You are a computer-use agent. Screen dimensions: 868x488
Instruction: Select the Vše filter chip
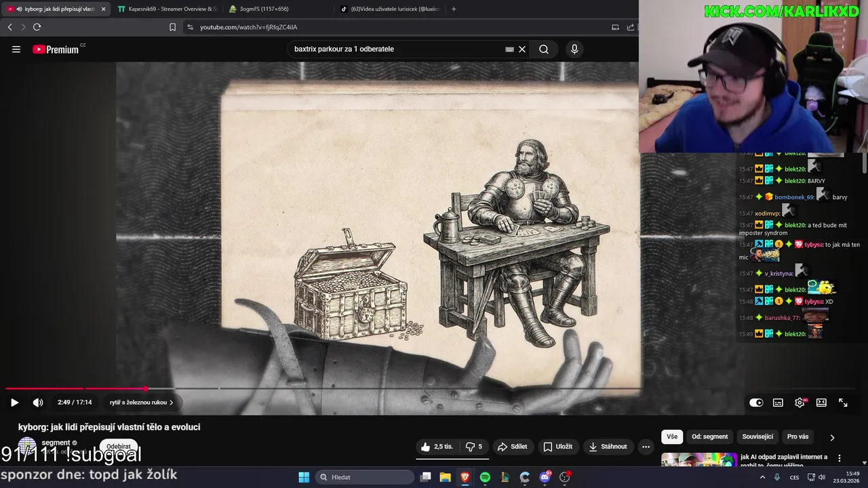click(x=671, y=437)
